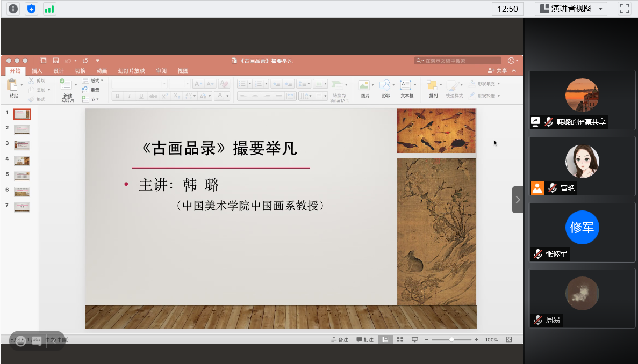Select slide 4 thumbnail
This screenshot has width=638, height=364.
(x=22, y=161)
